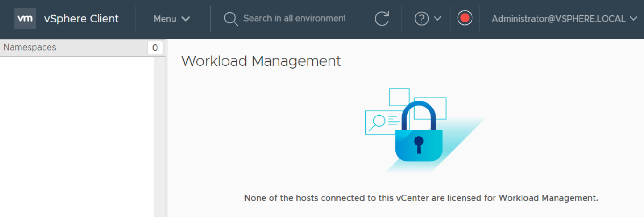The image size is (644, 217).
Task: Click the padlock illustration
Action: coord(419,132)
